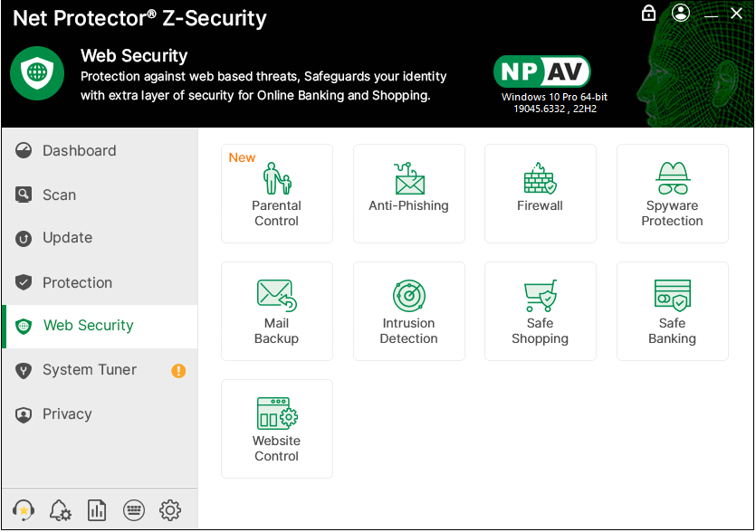Go to the Dashboard section
Screen dimensions: 756x532
pos(80,151)
